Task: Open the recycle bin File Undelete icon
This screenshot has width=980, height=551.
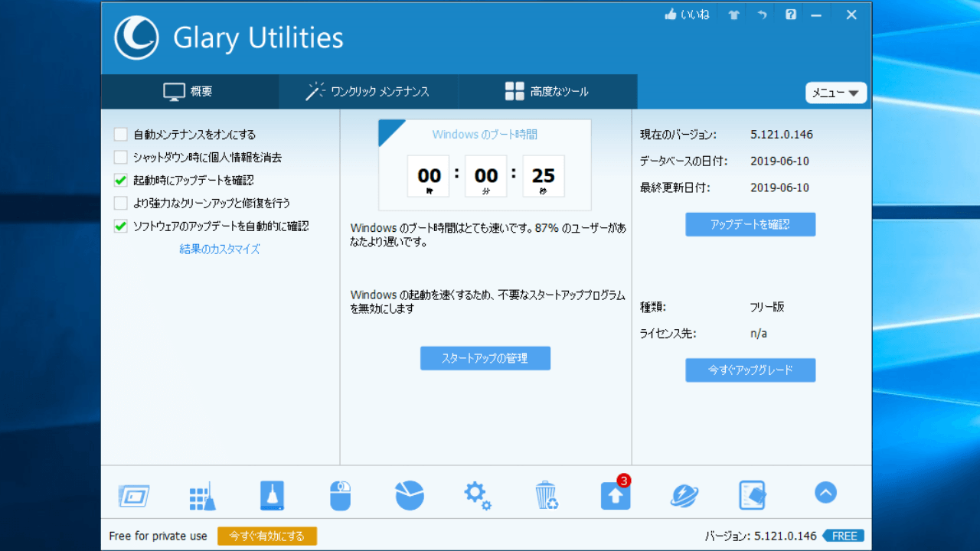Action: [x=546, y=496]
